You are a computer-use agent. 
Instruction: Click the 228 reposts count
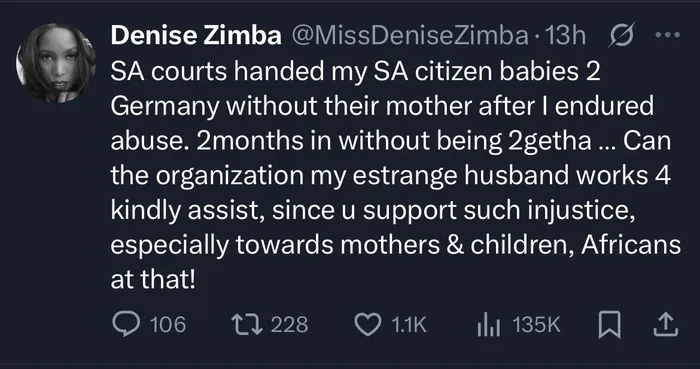289,324
